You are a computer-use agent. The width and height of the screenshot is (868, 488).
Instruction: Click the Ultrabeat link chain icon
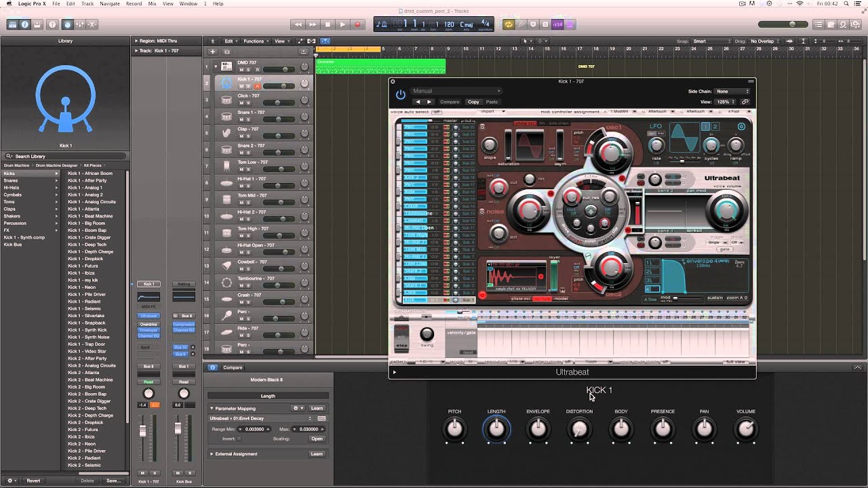[x=745, y=102]
